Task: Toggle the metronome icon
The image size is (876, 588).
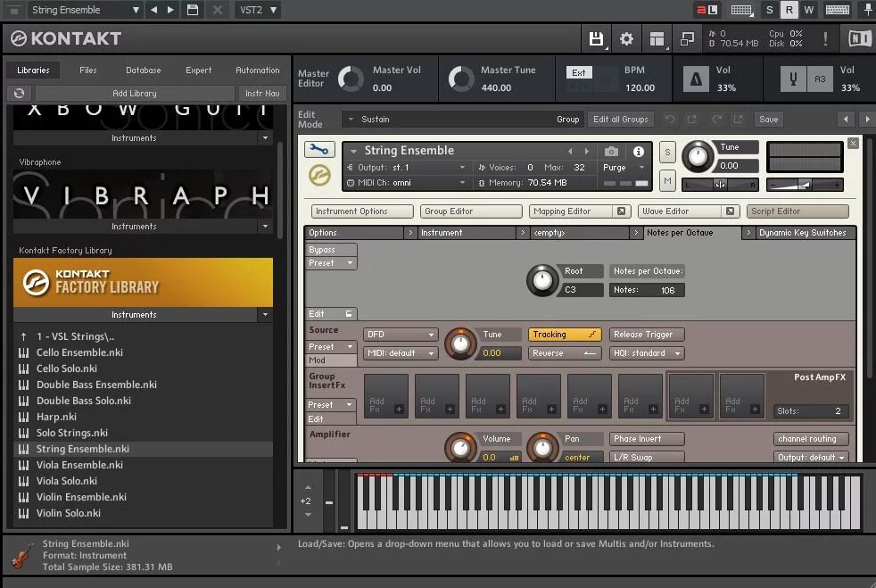Action: tap(696, 79)
